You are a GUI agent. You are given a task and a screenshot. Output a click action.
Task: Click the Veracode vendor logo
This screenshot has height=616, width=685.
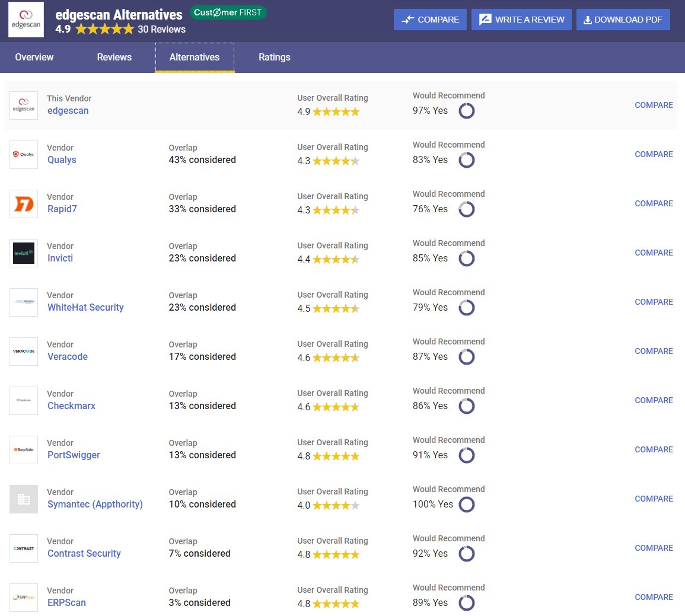click(24, 352)
